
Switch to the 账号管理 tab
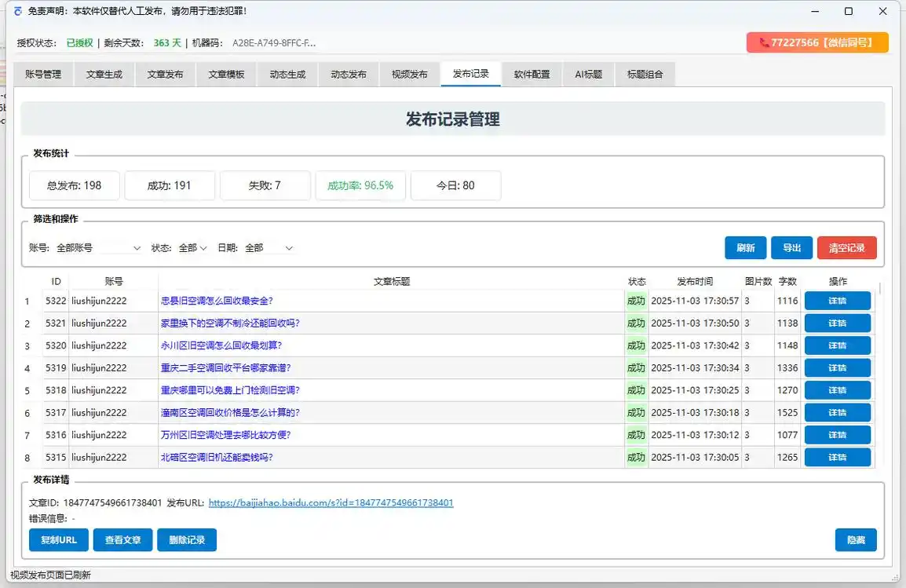42,74
